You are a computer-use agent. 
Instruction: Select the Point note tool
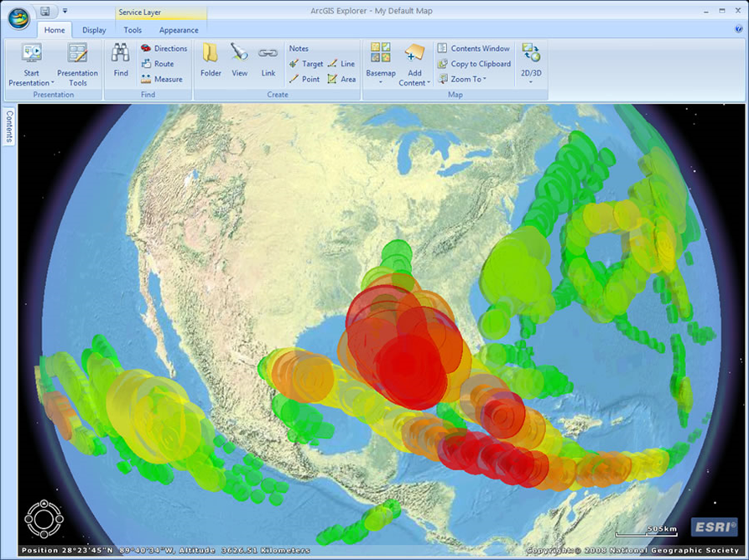tap(304, 80)
